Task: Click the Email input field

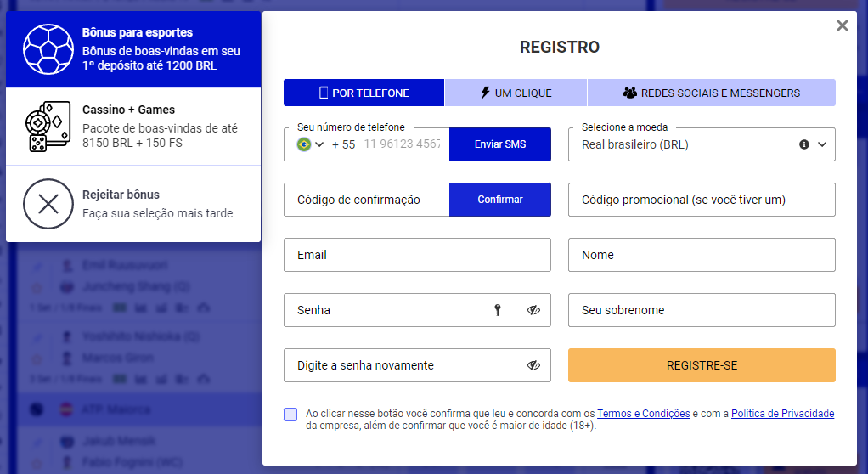Action: click(417, 255)
